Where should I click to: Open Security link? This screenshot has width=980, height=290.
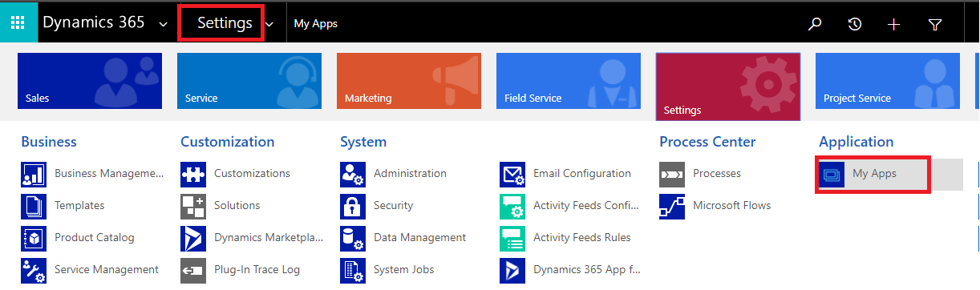(x=393, y=206)
